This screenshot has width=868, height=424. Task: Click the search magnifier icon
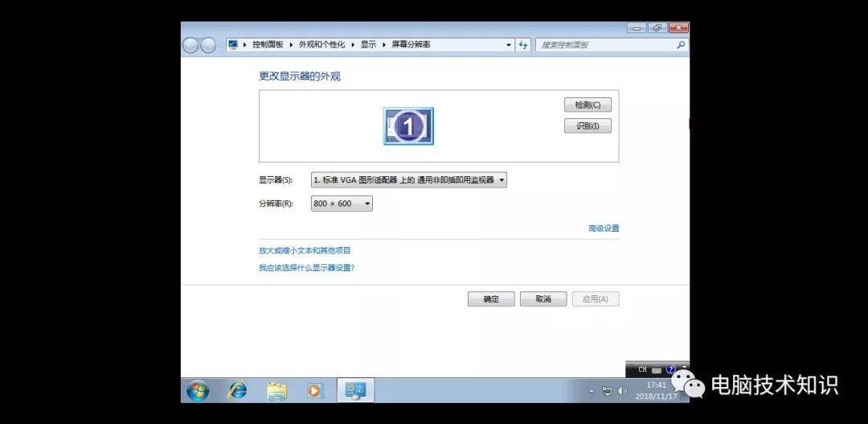coord(681,45)
